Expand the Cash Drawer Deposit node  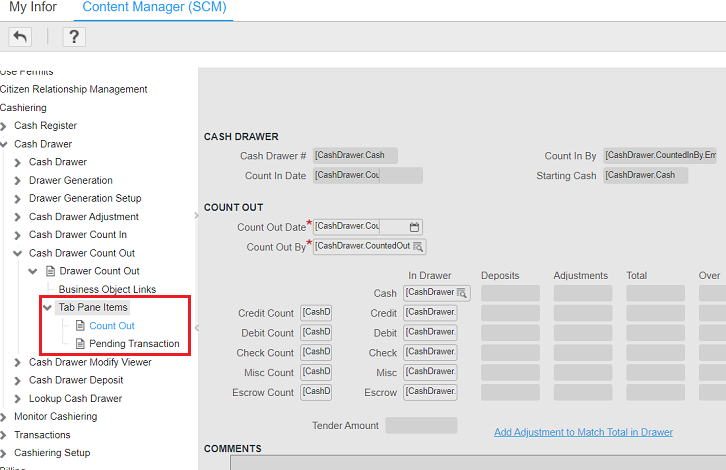coord(18,380)
